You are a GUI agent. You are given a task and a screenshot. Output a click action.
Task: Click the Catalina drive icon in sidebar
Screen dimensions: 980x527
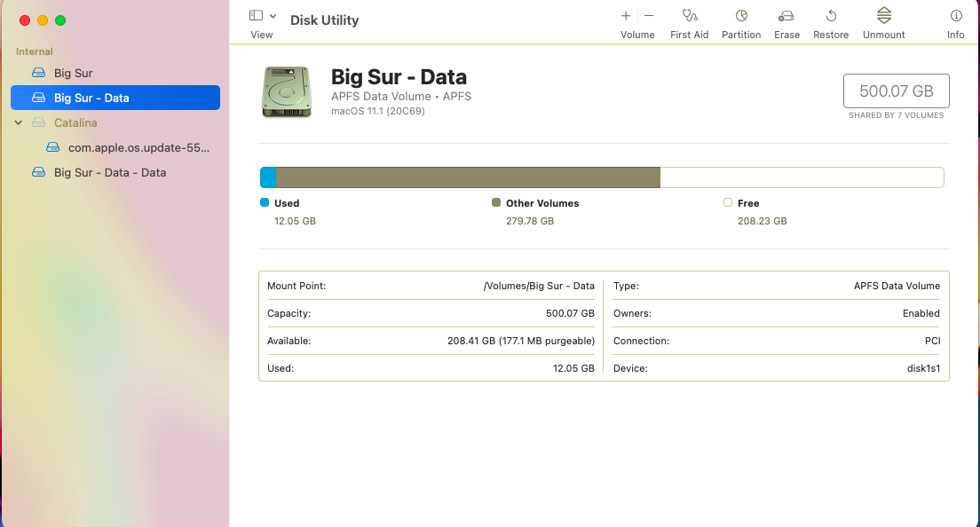coord(39,123)
